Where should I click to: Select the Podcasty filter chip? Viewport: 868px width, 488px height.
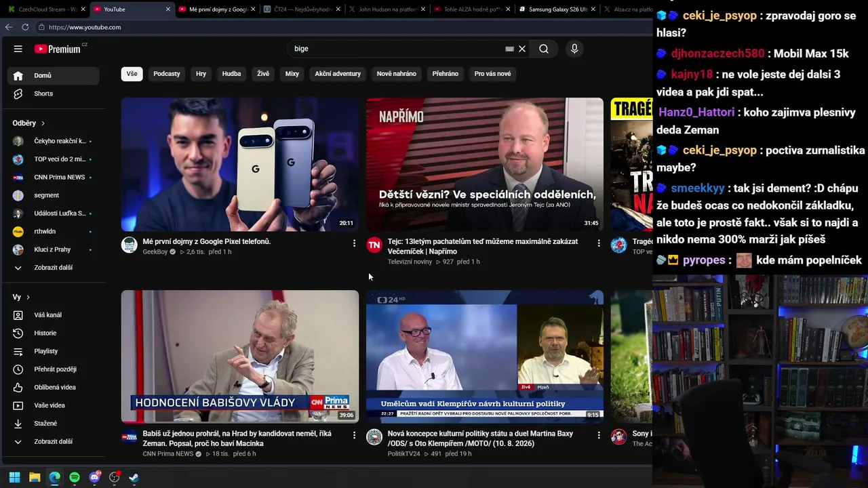point(167,74)
